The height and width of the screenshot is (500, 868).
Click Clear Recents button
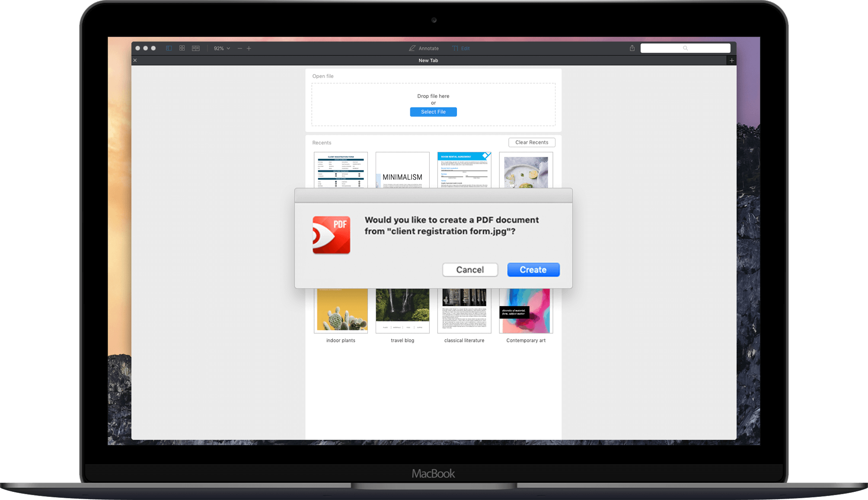coord(532,142)
